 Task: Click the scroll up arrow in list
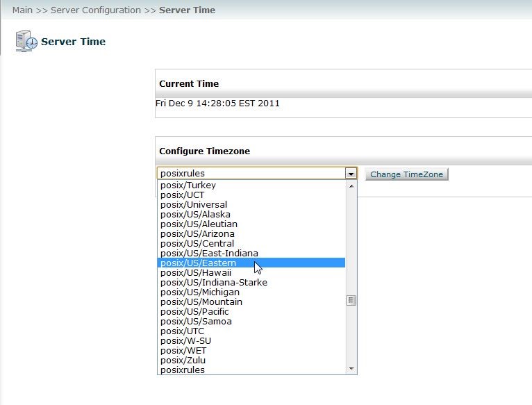point(351,186)
